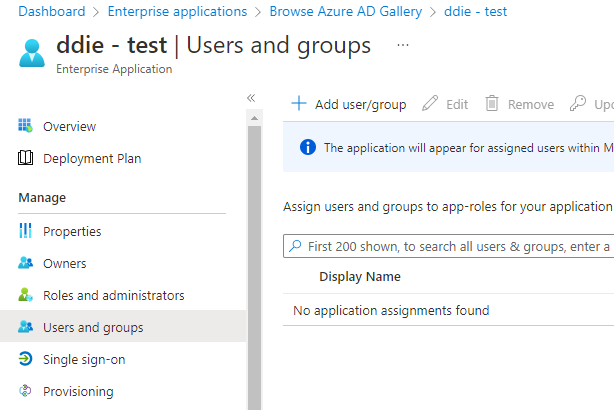Click the Deployment Plan book icon
Screen dimensions: 614x410
click(x=25, y=158)
